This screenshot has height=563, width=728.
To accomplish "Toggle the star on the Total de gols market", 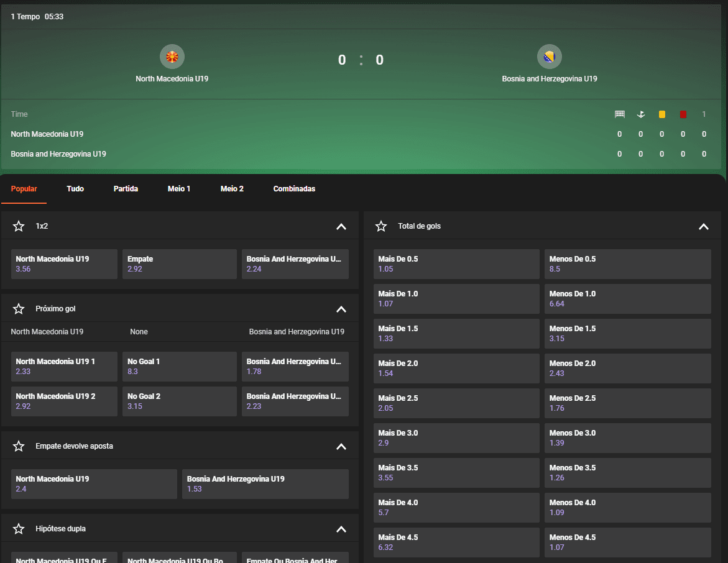I will coord(380,226).
